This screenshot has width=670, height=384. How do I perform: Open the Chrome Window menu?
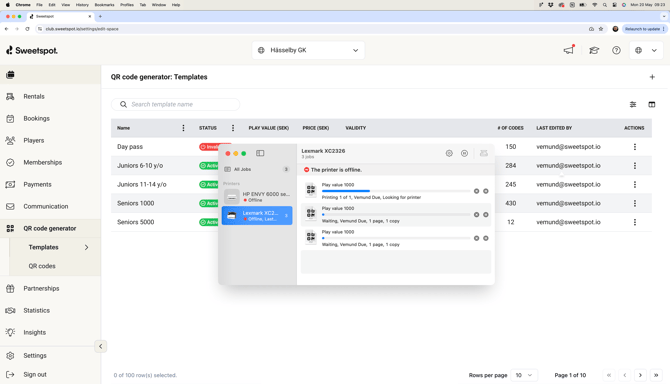[159, 5]
